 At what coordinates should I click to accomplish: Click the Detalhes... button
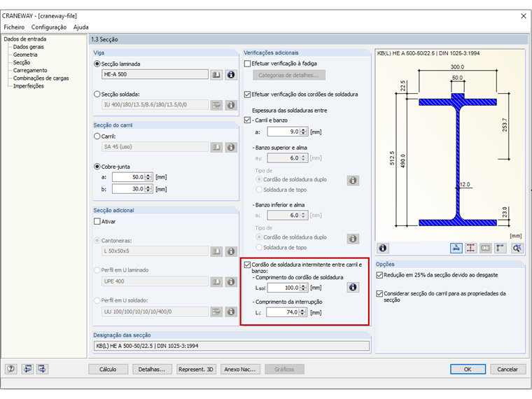tap(152, 369)
